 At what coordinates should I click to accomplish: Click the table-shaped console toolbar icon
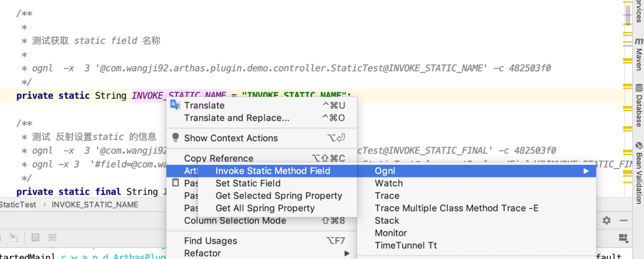click(35, 238)
